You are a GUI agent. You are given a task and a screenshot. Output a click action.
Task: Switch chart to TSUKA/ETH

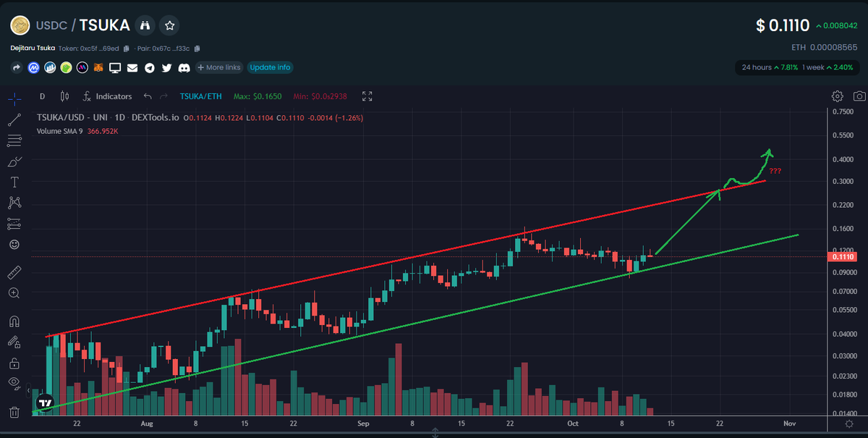(201, 96)
